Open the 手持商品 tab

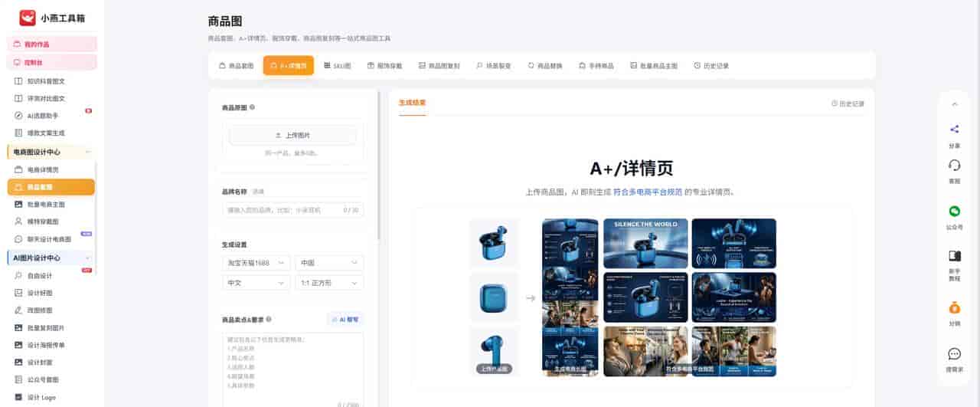point(596,66)
